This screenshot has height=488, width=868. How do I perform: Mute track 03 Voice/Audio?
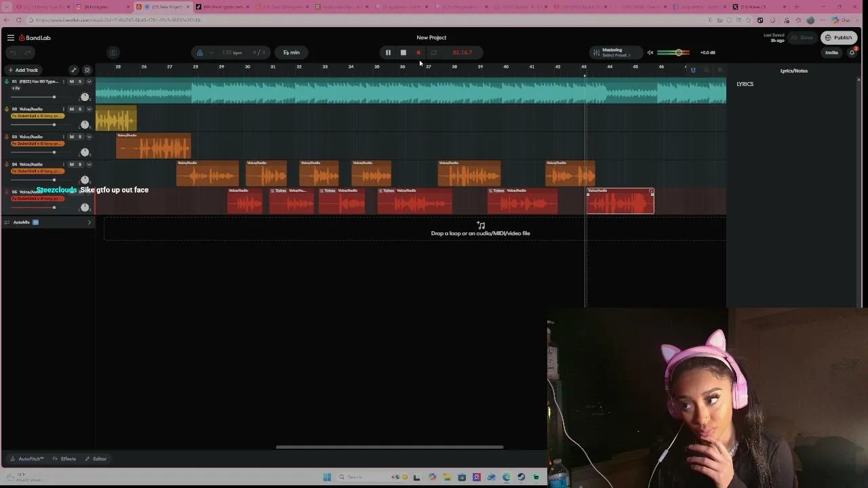coord(72,137)
